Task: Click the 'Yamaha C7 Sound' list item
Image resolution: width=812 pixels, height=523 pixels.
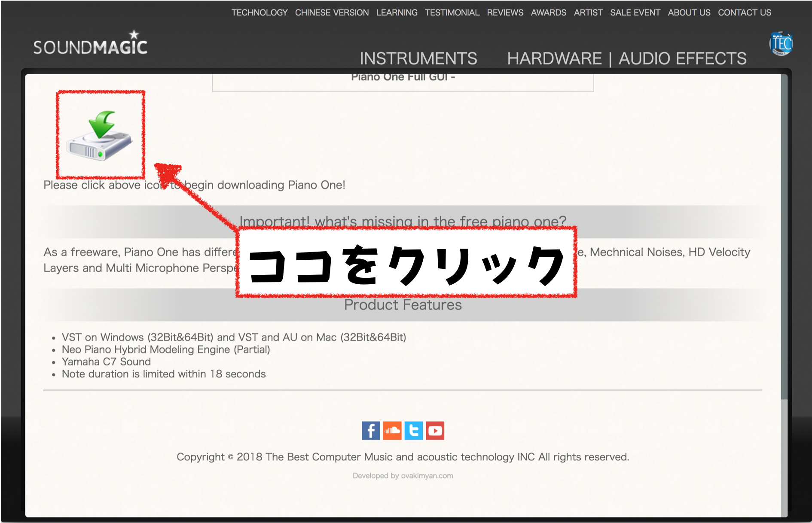Action: (x=106, y=362)
